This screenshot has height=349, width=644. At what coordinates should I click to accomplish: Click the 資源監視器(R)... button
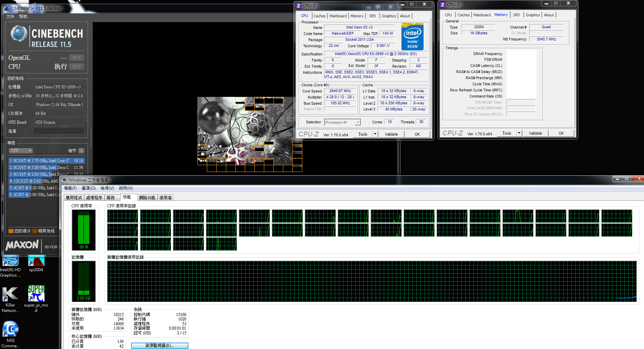160,346
